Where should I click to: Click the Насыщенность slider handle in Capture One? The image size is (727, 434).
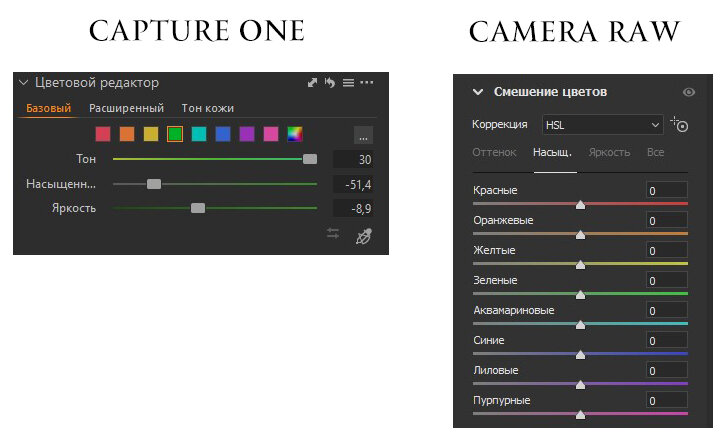pos(154,184)
